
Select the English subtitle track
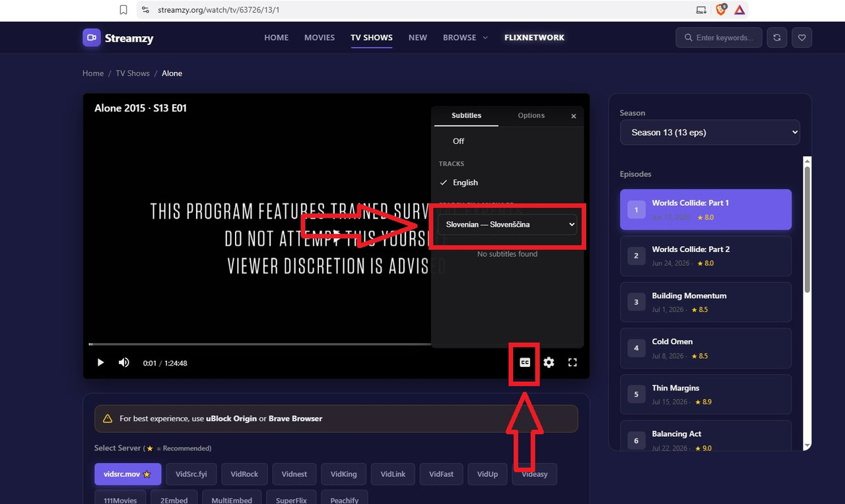[x=465, y=183]
